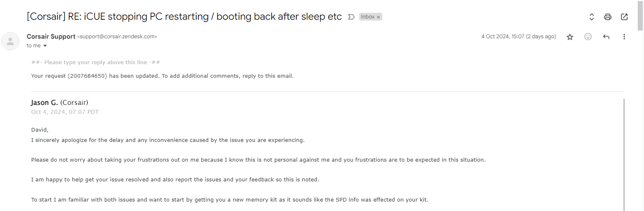Click the email subject line
The width and height of the screenshot is (644, 211).
point(184,16)
